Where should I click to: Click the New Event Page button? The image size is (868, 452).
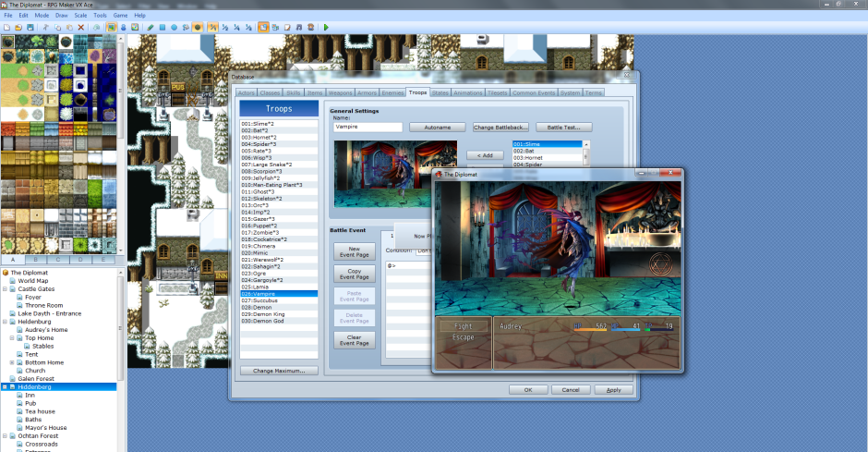point(355,252)
